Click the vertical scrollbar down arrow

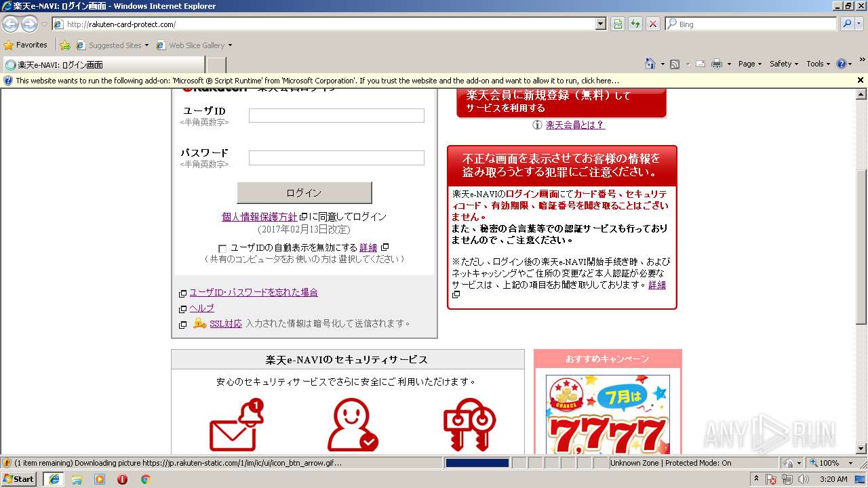pos(861,449)
